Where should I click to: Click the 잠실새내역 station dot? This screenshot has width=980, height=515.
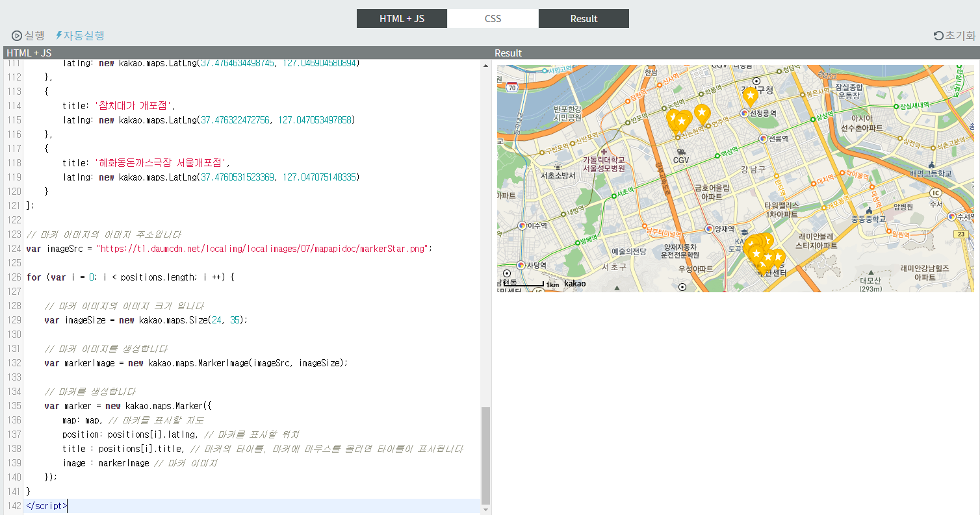coord(896,107)
